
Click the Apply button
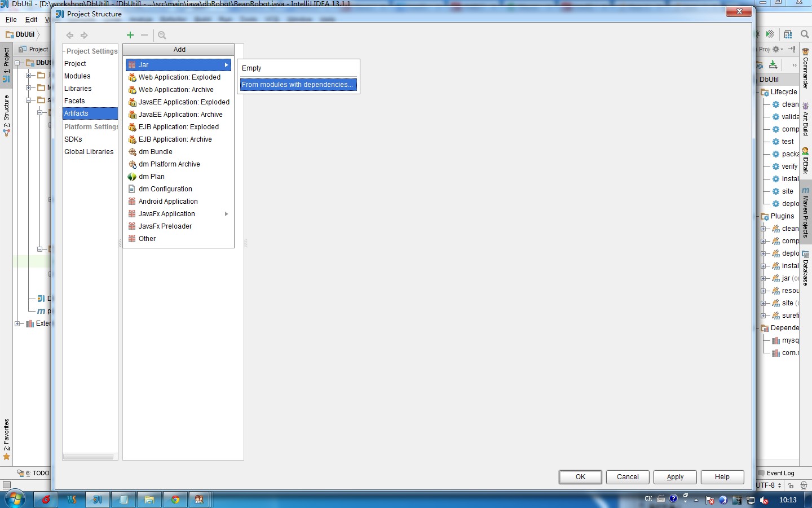coord(675,477)
